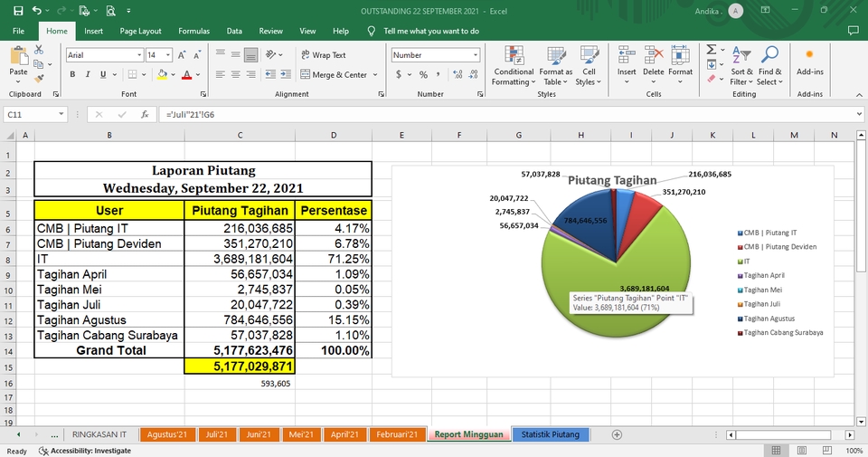Center text horizontally

click(235, 74)
